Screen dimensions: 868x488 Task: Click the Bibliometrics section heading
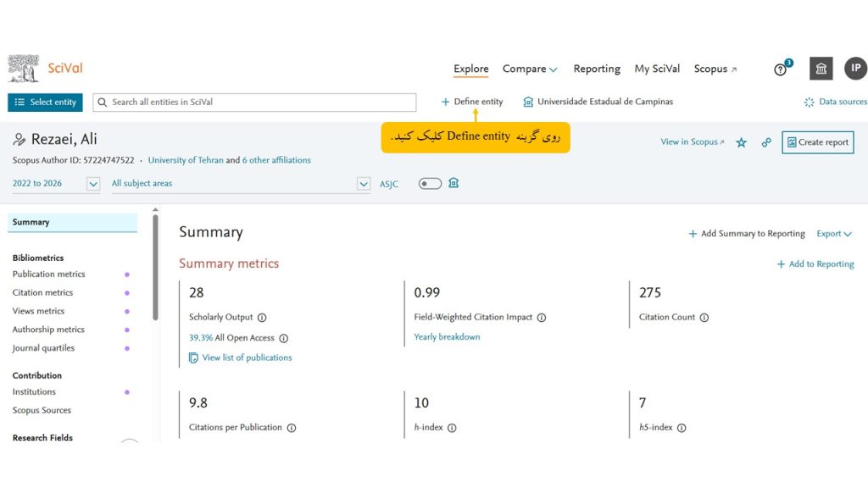(38, 258)
